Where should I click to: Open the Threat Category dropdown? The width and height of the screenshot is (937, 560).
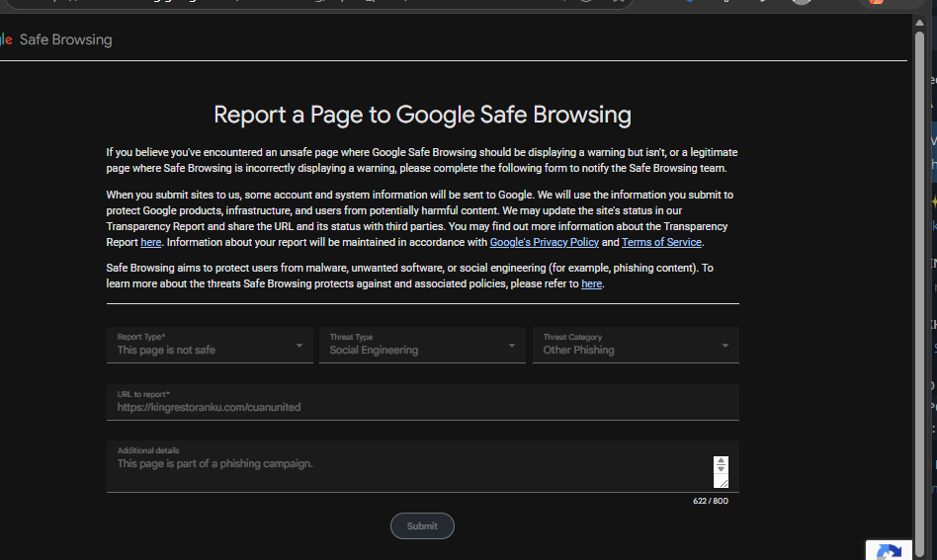click(636, 345)
